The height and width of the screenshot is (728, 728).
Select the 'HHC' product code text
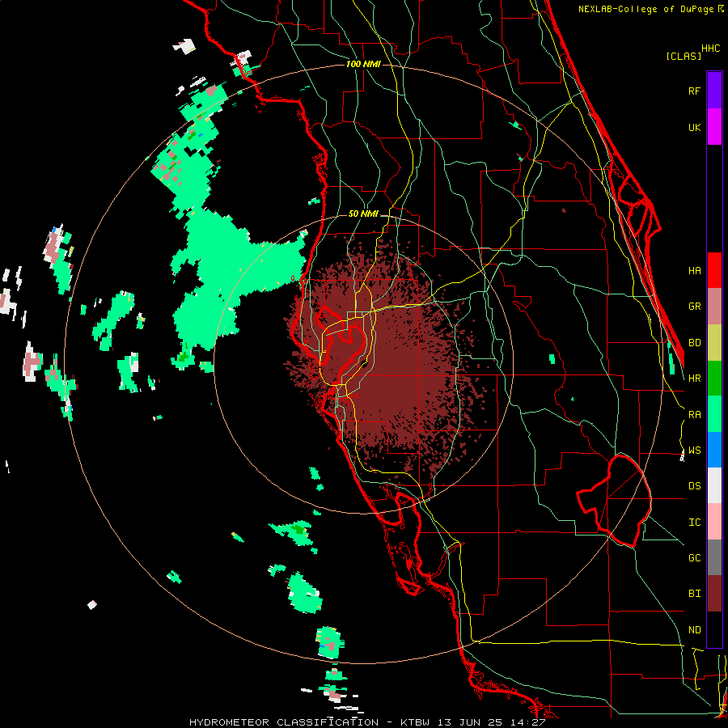click(710, 49)
